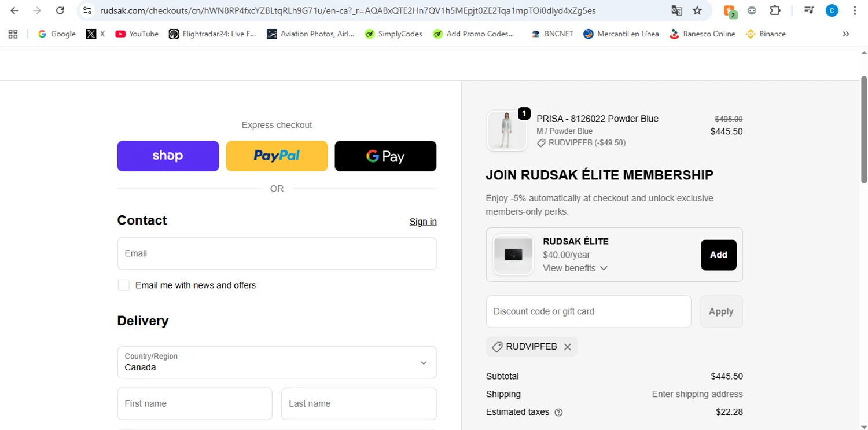Open the apps grid in bookmarks bar
This screenshot has height=430, width=868.
click(13, 34)
